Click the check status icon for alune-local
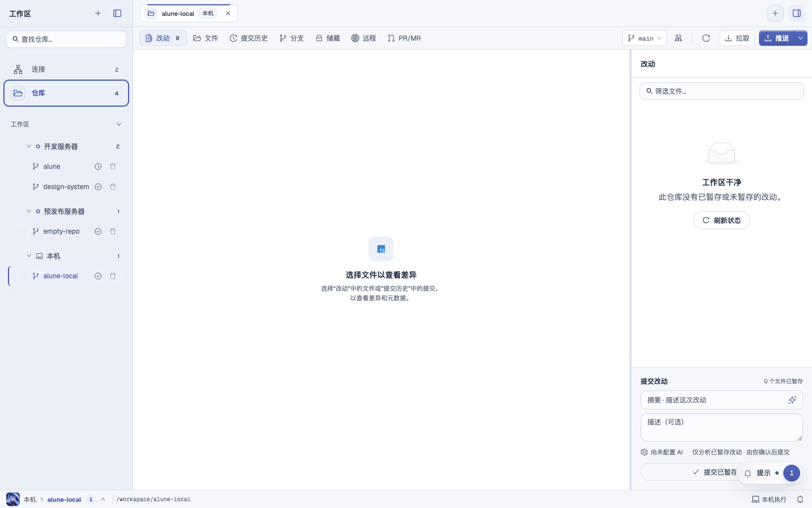This screenshot has width=812, height=508. coord(98,276)
